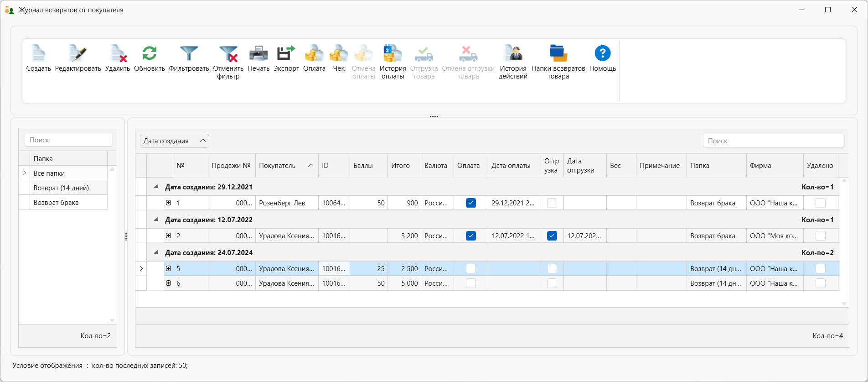
Task: Click the Примечание column header
Action: point(661,166)
